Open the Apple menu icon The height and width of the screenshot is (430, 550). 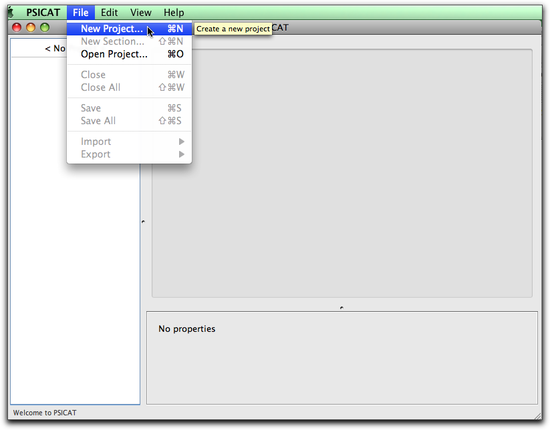(11, 13)
